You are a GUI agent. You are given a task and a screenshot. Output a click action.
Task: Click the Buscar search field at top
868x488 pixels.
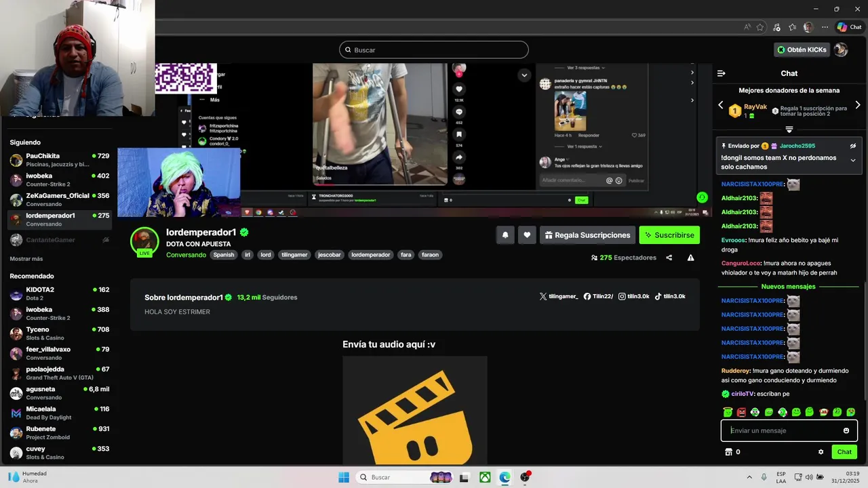[434, 49]
